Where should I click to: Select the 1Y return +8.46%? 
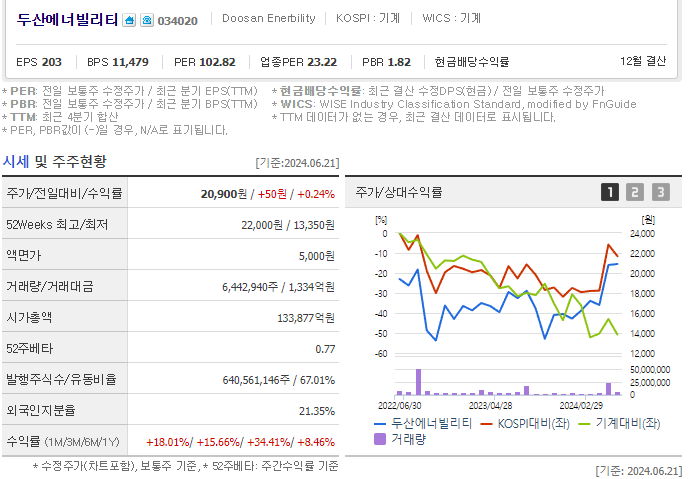point(316,442)
